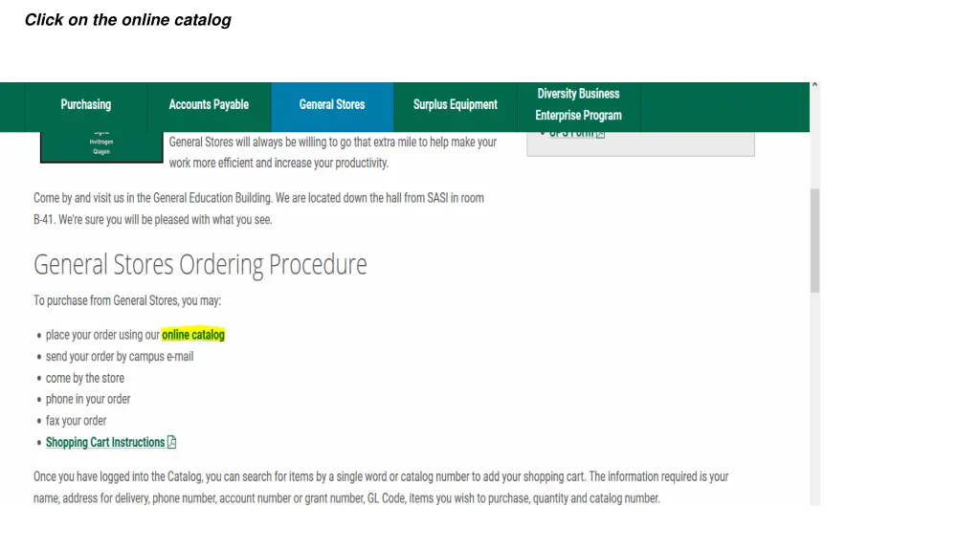Click the scrollbar track below the thumb
Viewport: 980px width, 551px height.
coord(814,400)
